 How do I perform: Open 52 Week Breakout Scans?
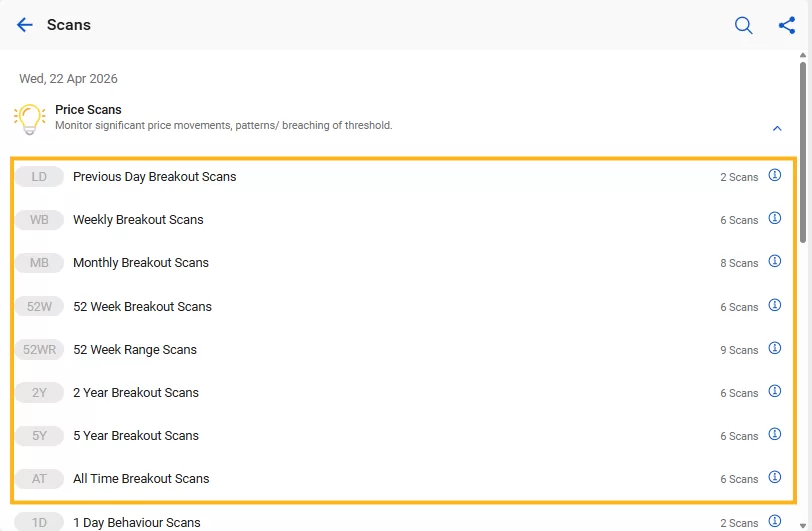[142, 307]
